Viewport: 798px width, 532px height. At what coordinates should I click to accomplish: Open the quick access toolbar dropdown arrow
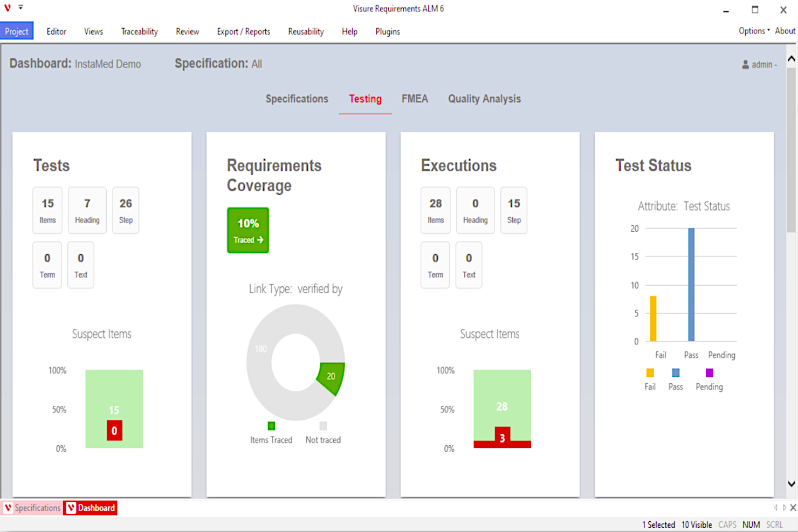[20, 8]
